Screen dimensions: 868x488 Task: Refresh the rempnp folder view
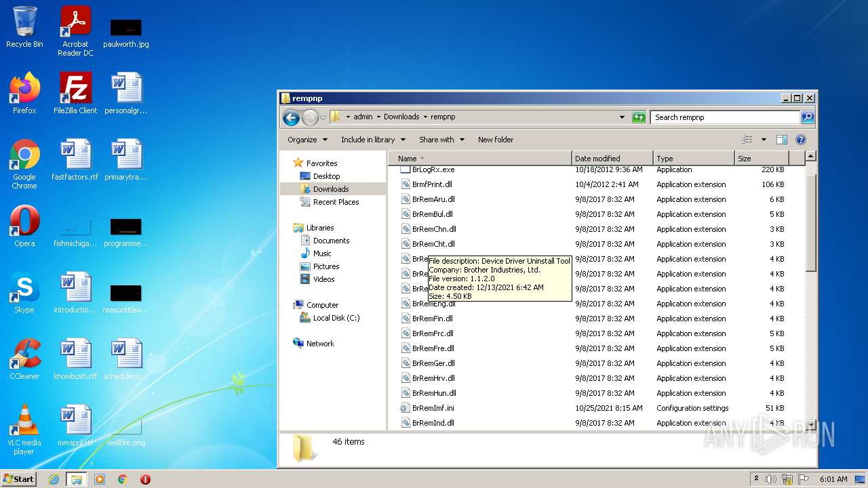(x=639, y=117)
